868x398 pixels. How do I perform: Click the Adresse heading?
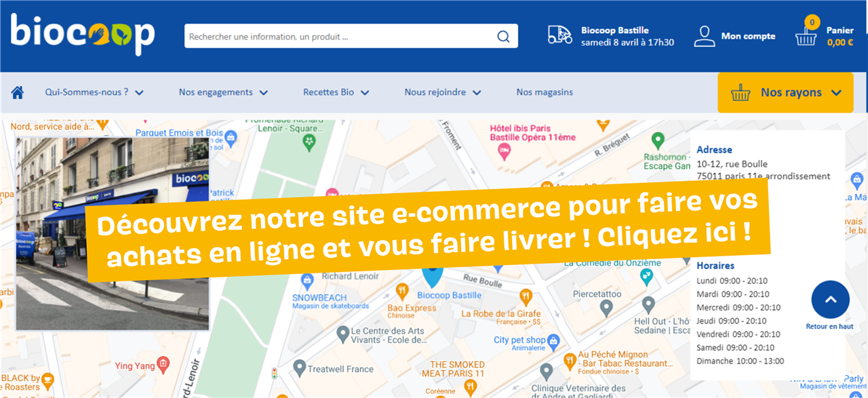[714, 149]
